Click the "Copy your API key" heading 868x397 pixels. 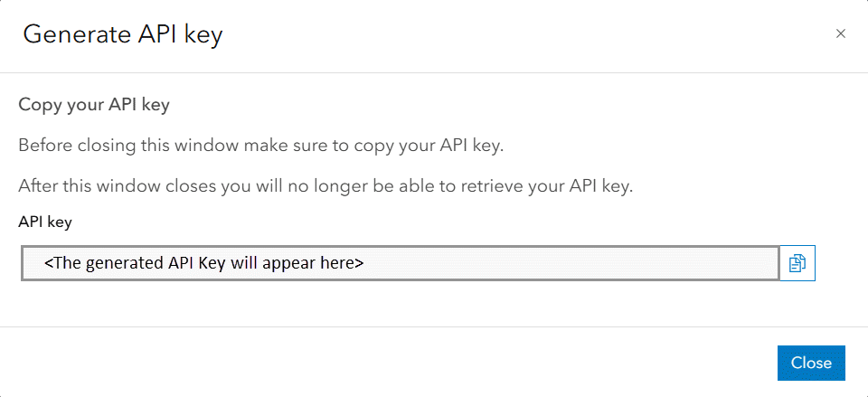tap(94, 105)
